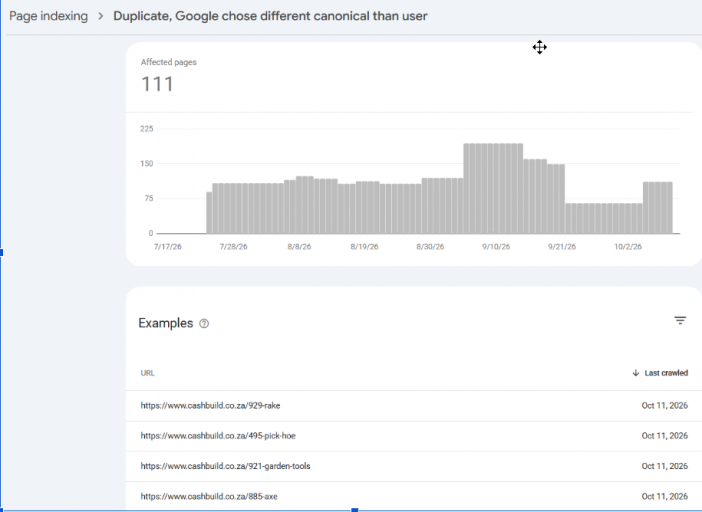Click the breadcrumb chevron after Page indexing
The width and height of the screenshot is (702, 512).
101,16
